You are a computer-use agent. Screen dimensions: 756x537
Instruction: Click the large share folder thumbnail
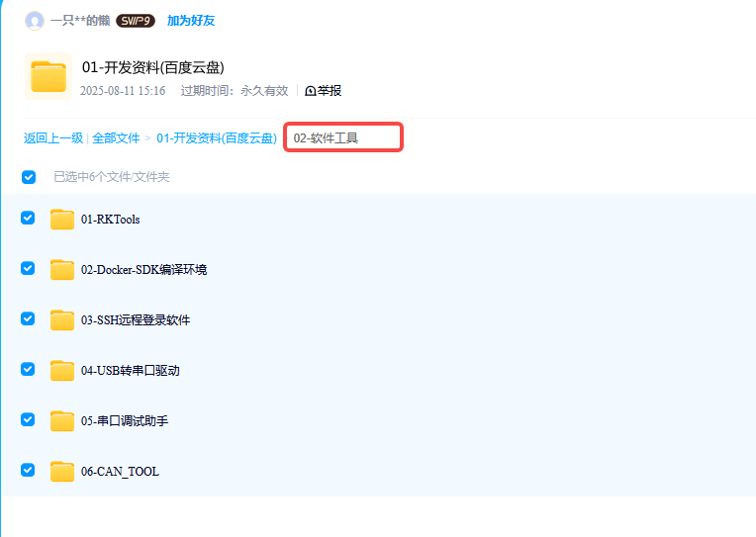[47, 76]
